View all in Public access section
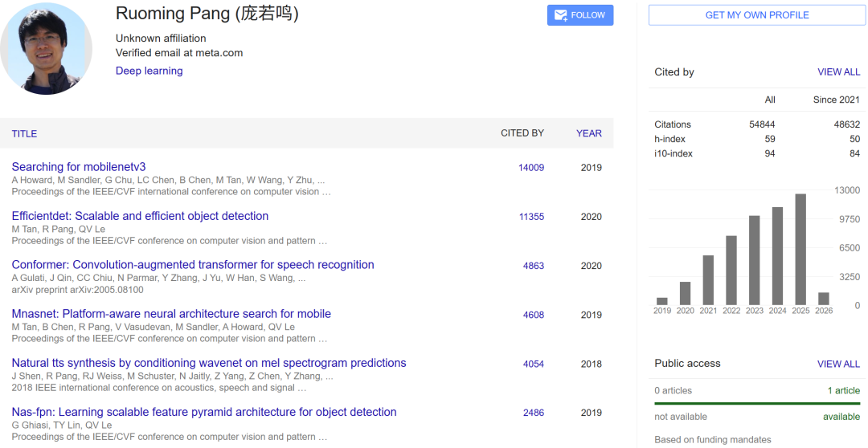868x448 pixels. [838, 364]
